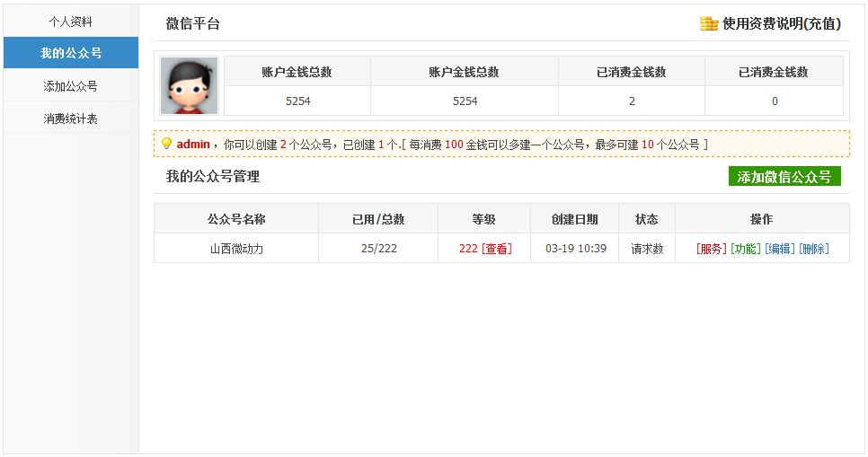Click the green 添加微信公众号 button

click(784, 177)
